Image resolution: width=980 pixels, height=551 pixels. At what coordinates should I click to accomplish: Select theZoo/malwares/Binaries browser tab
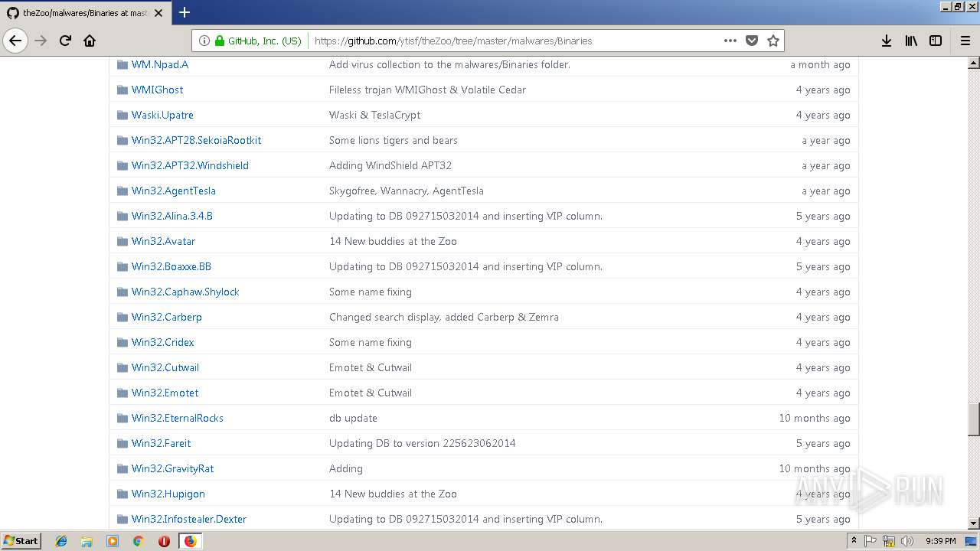click(86, 13)
